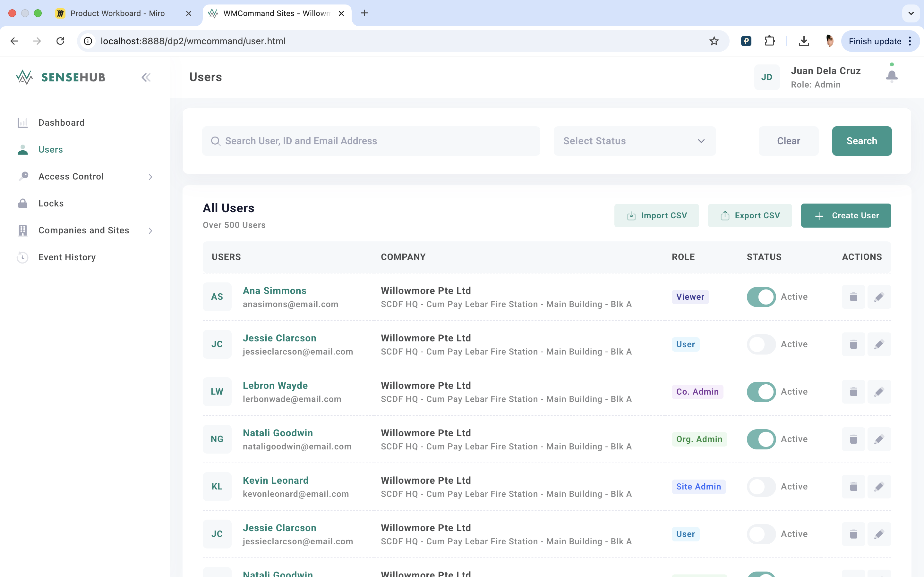This screenshot has height=577, width=924.
Task: Click the Create User button
Action: pyautogui.click(x=846, y=216)
